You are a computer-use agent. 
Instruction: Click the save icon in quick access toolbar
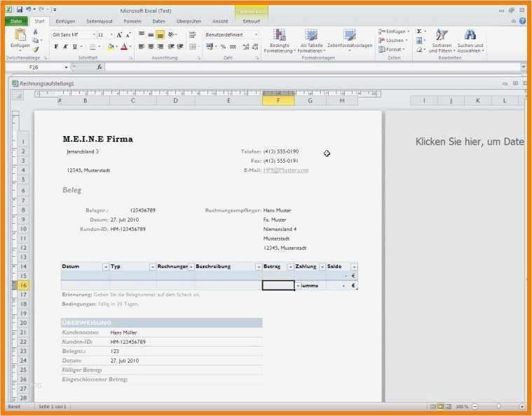tap(20, 10)
